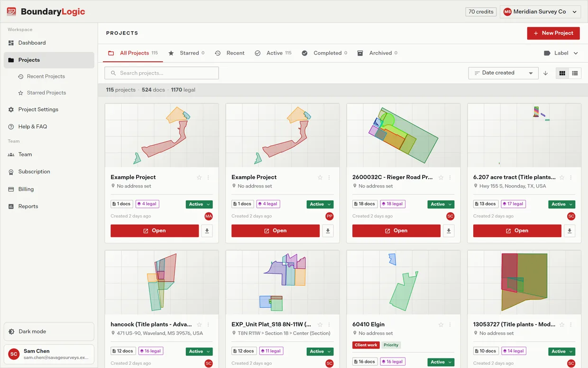The height and width of the screenshot is (368, 588).
Task: Change Active status on MA Example Project
Action: click(x=199, y=204)
